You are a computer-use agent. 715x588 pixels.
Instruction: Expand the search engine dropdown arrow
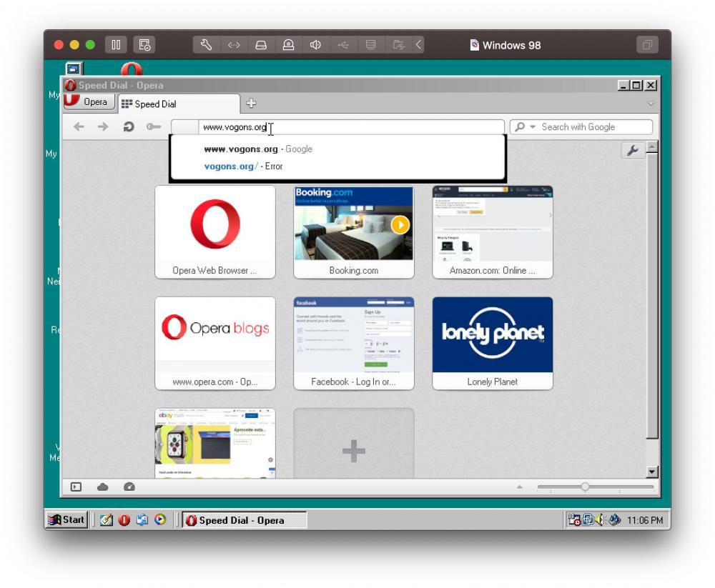pyautogui.click(x=533, y=127)
